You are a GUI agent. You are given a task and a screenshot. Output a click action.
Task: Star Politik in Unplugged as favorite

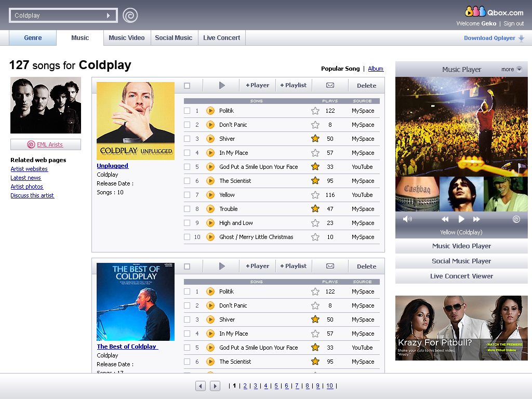315,111
